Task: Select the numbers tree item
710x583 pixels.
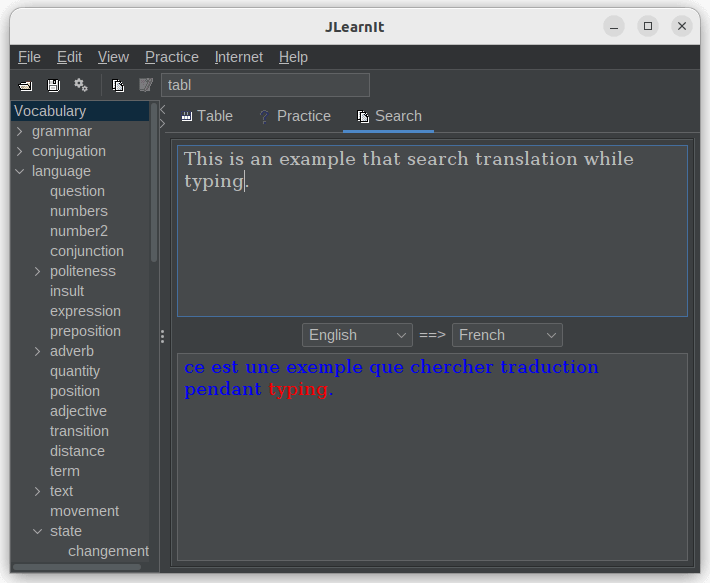Action: pos(79,211)
